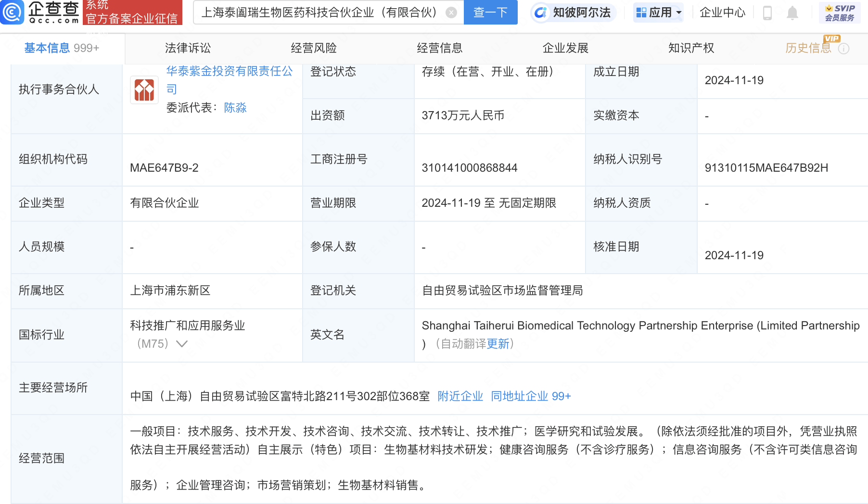Select the 成立日期 value 2024-11-19

734,80
